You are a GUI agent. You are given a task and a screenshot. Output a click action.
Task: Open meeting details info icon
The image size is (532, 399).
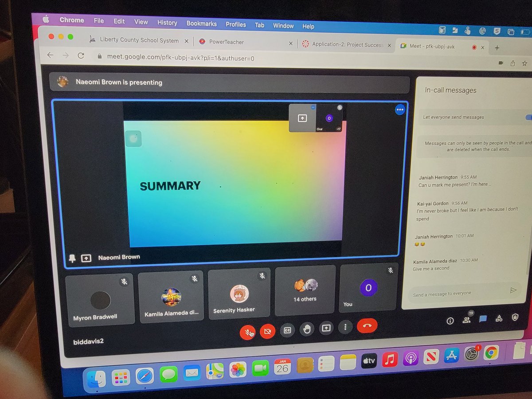[450, 321]
